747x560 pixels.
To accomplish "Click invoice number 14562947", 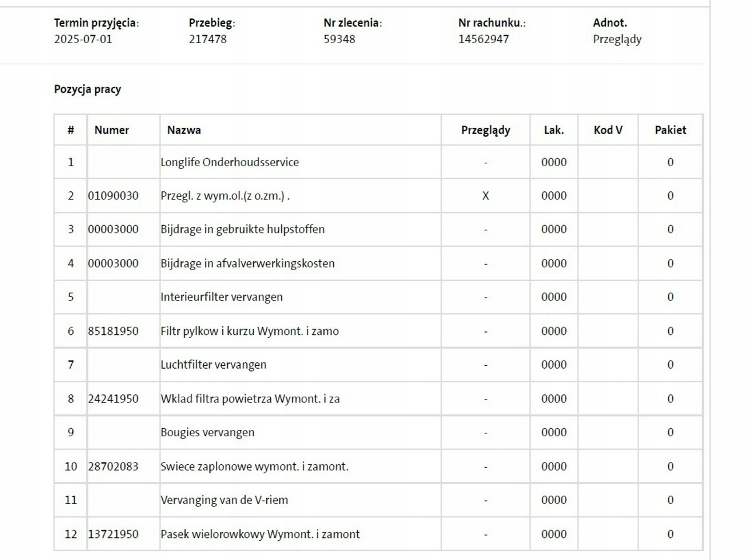I will 483,39.
